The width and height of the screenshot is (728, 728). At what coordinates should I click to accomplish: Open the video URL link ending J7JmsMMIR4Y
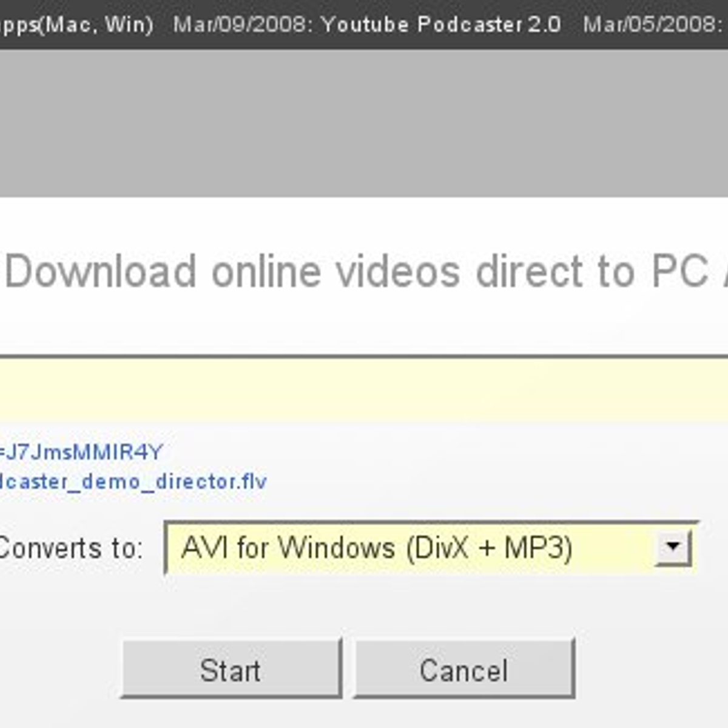pyautogui.click(x=81, y=453)
